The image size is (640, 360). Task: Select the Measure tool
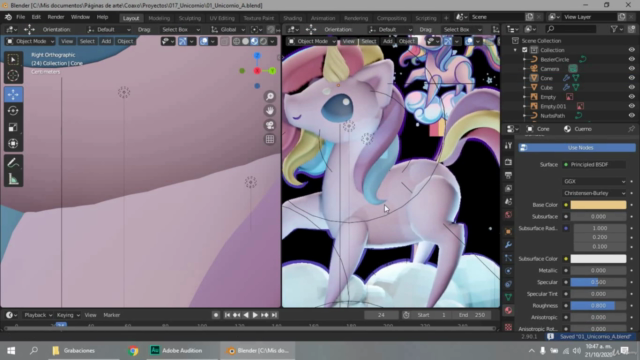pyautogui.click(x=13, y=179)
